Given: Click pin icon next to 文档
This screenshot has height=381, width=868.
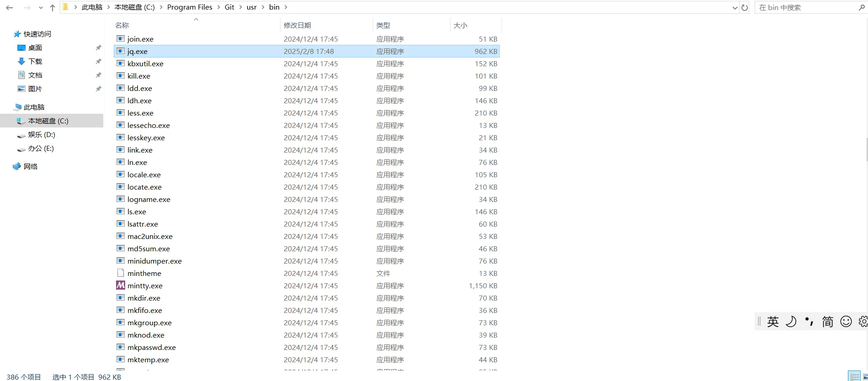Looking at the screenshot, I should [x=98, y=75].
